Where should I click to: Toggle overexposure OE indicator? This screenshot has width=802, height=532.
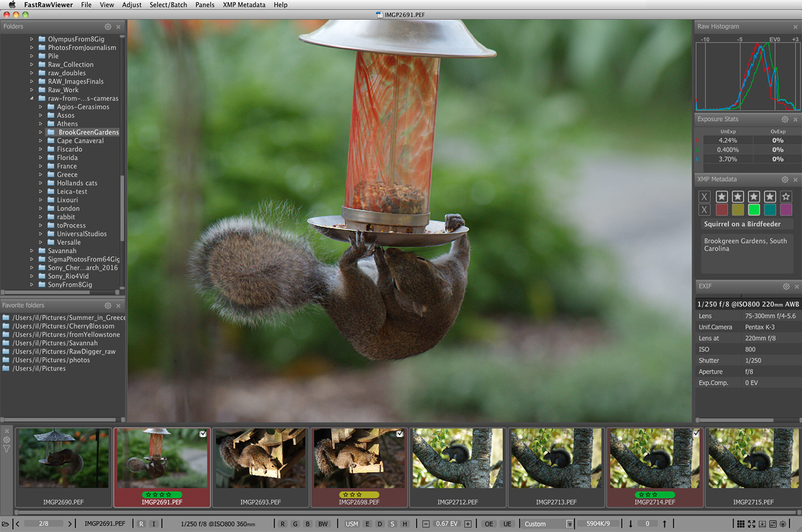489,524
